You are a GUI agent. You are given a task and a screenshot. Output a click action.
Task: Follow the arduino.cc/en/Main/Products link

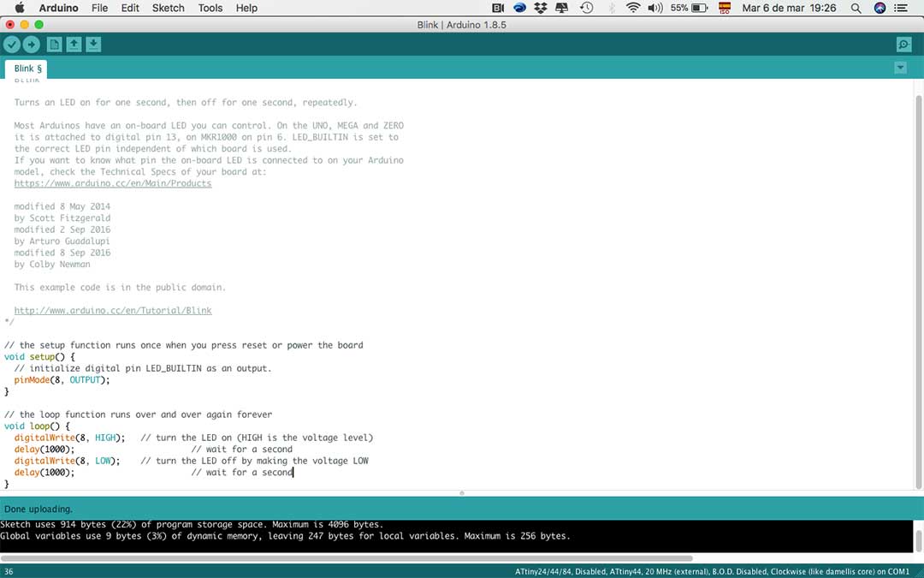pos(113,183)
